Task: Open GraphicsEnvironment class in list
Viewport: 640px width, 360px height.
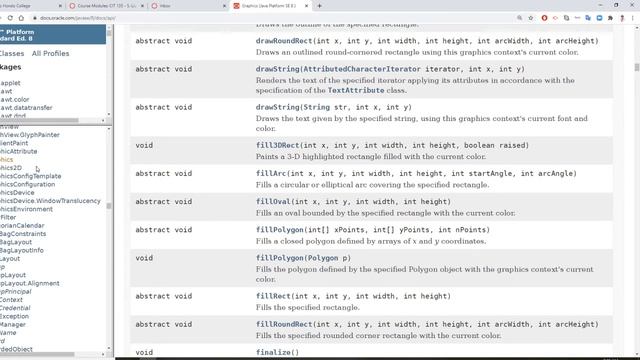Action: coord(26,209)
